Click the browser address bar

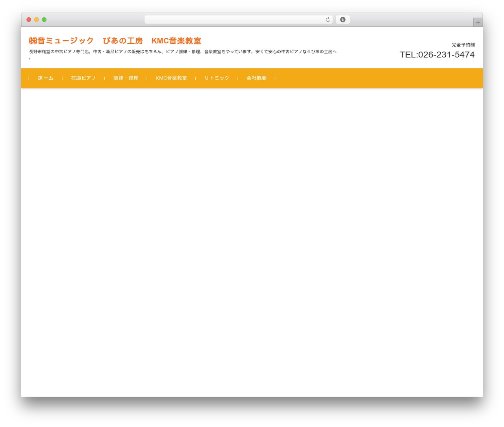(238, 20)
